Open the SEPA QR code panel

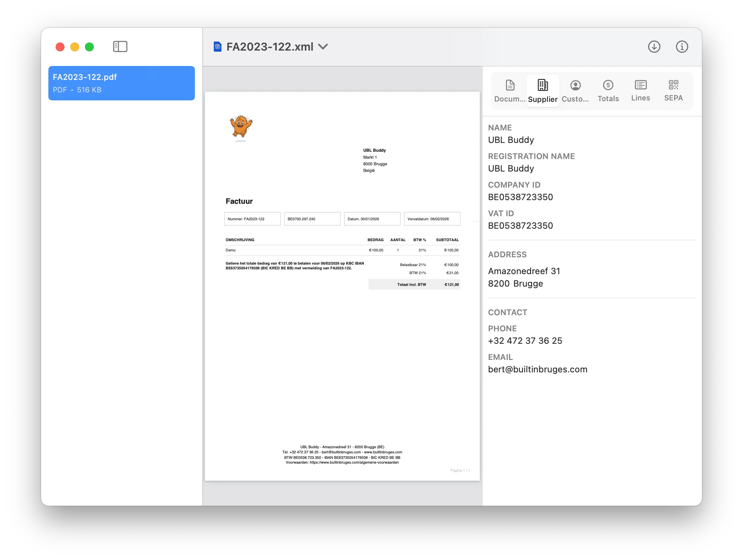click(x=673, y=85)
